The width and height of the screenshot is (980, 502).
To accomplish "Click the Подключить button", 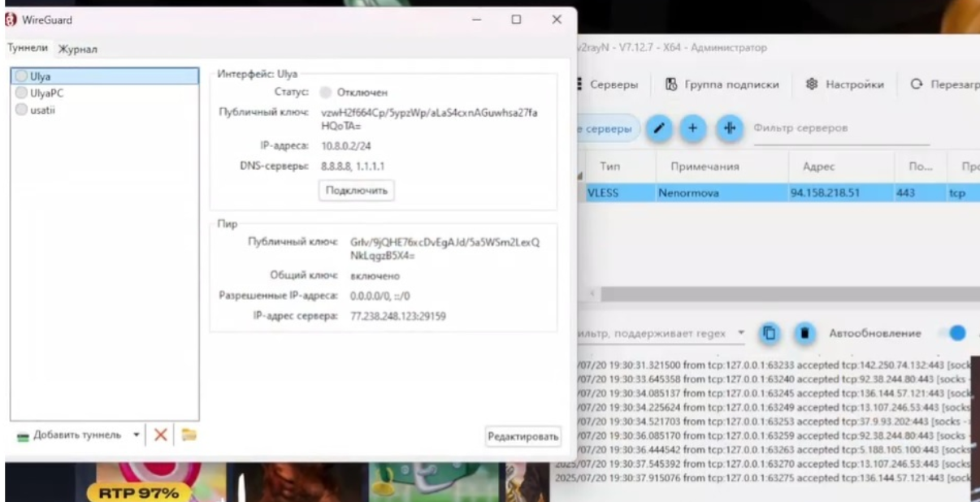I will pos(356,190).
